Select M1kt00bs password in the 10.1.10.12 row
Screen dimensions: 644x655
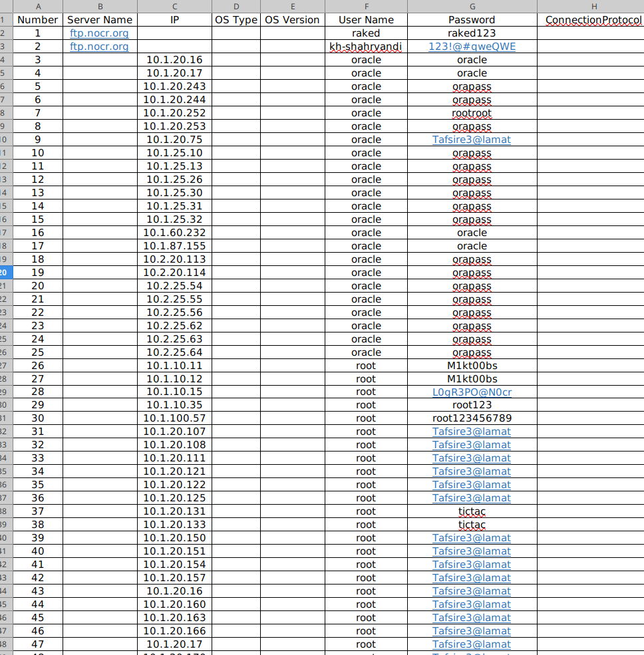point(472,379)
